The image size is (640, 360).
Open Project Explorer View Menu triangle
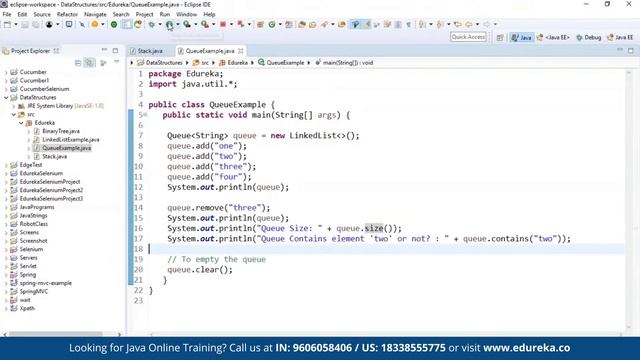(x=116, y=62)
